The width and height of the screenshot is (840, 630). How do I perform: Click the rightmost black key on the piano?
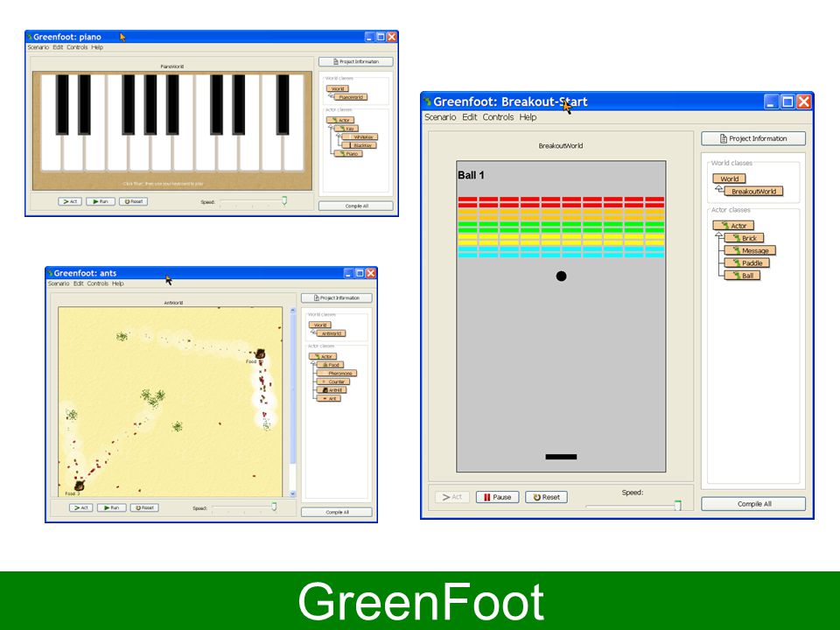click(x=283, y=104)
